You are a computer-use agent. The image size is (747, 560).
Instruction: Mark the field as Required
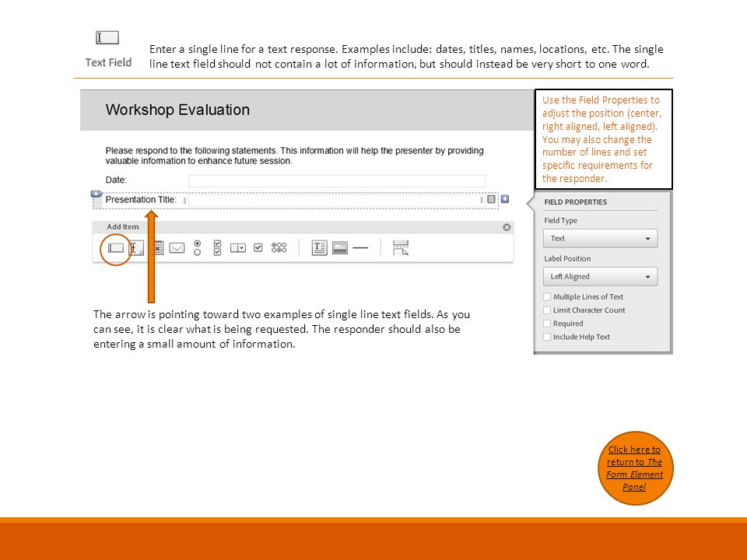[x=547, y=324]
